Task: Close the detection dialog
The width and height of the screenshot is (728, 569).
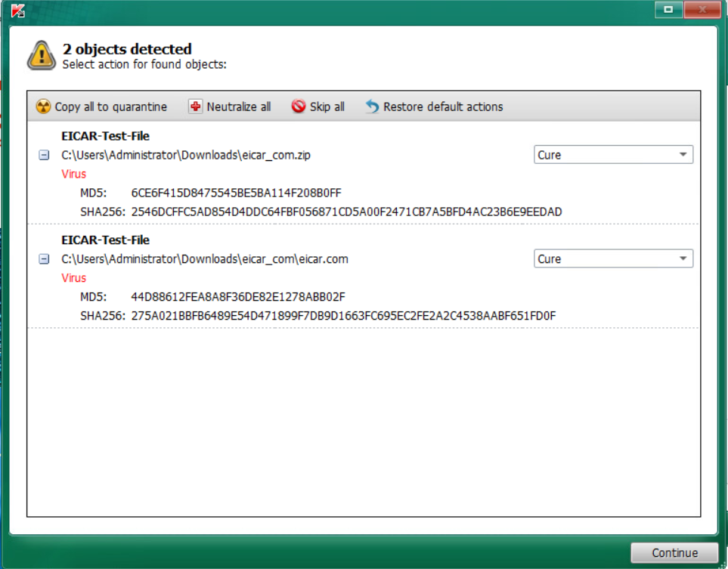Action: click(702, 9)
